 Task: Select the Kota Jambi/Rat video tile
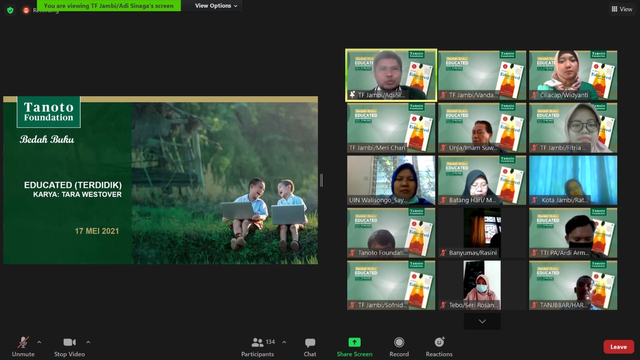pos(573,180)
